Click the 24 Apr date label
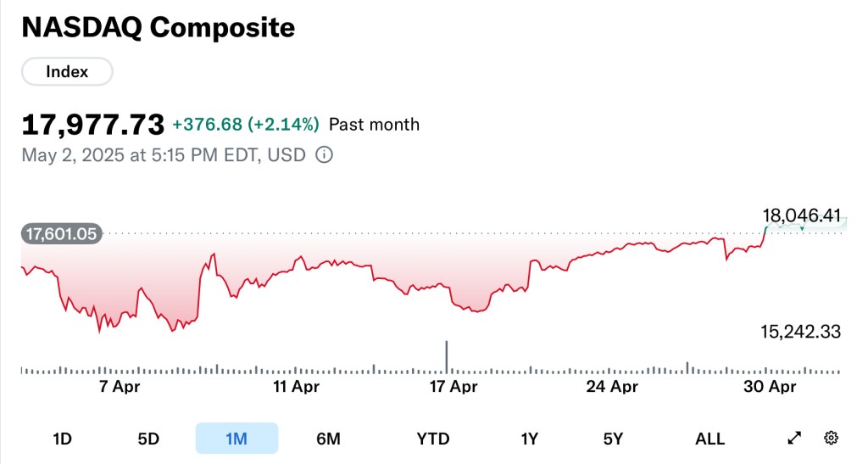Screen dimensions: 868x464 pos(612,387)
